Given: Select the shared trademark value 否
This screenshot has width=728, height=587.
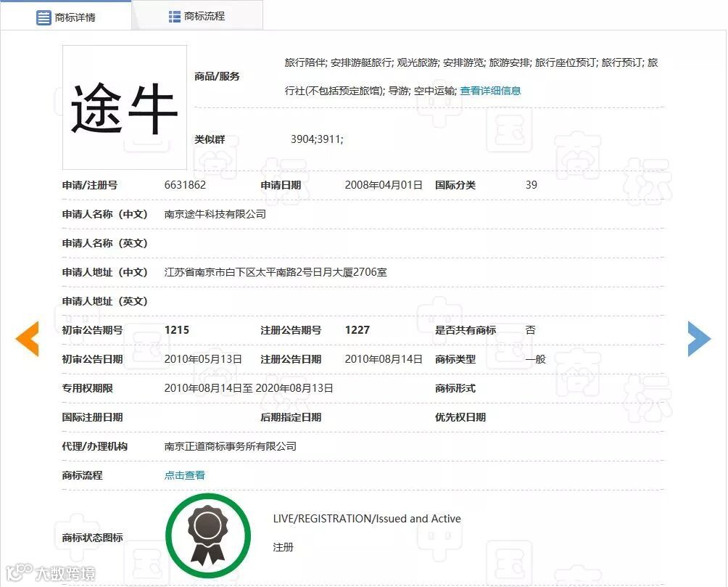Looking at the screenshot, I should click(x=531, y=330).
